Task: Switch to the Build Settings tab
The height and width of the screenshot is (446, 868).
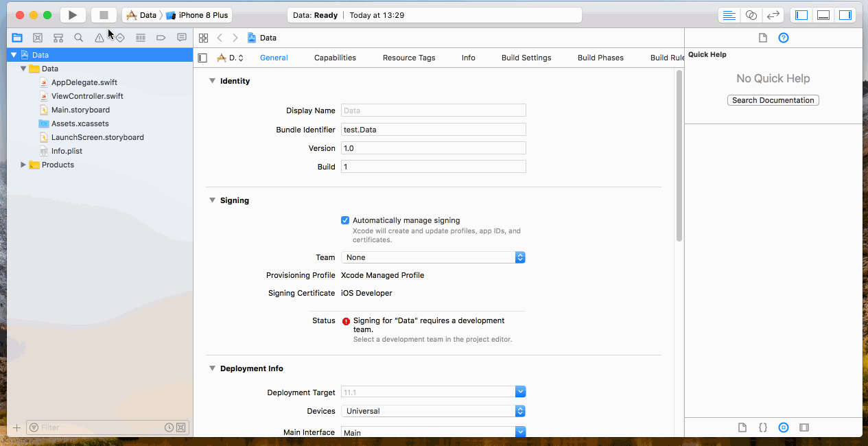Action: (x=526, y=58)
